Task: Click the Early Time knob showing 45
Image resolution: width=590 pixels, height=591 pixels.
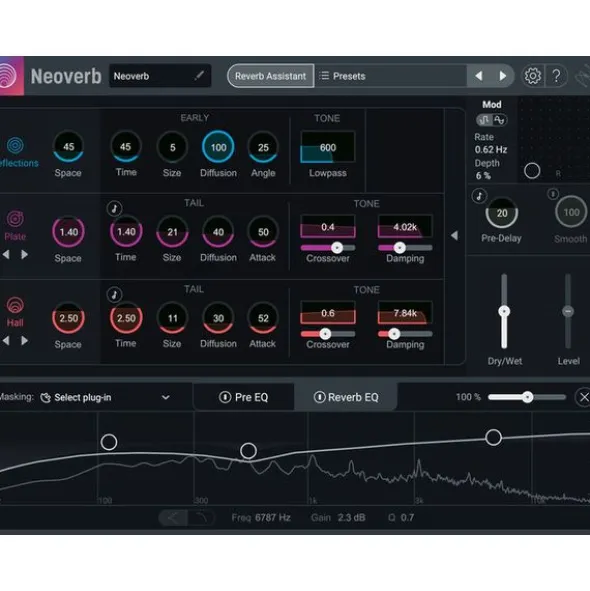Action: click(126, 146)
